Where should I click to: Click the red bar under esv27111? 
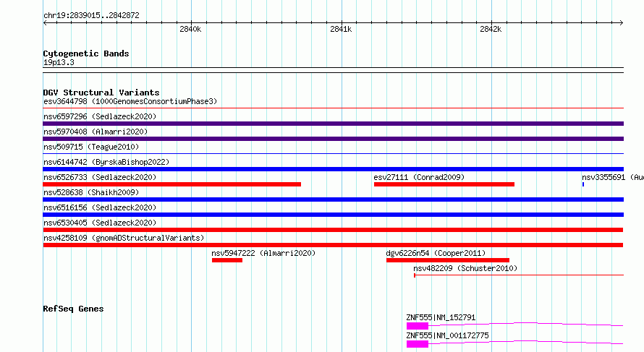click(x=444, y=184)
